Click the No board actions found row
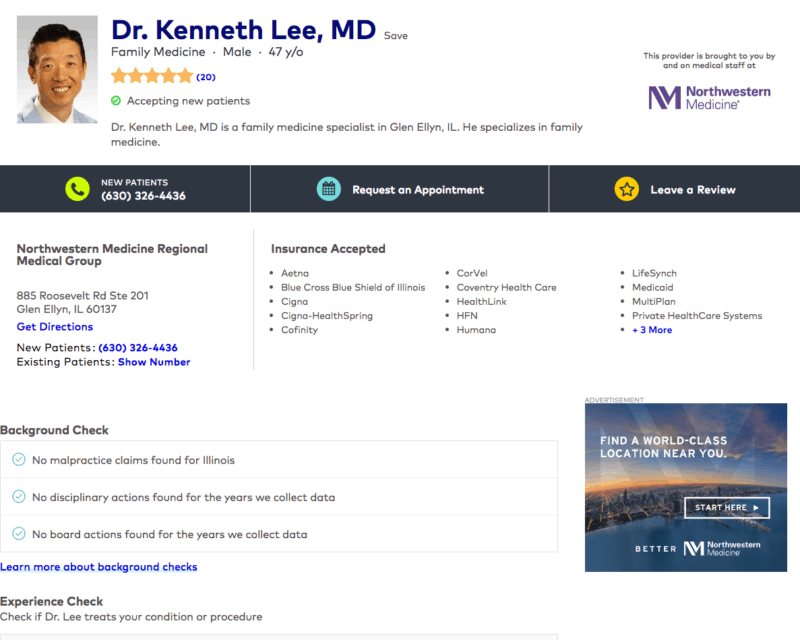Viewport: 800px width, 640px height. coord(279,534)
